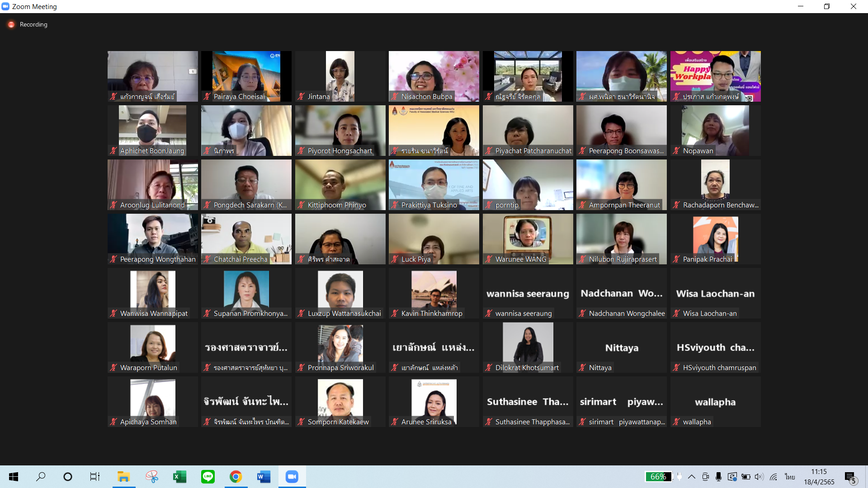Open the Word taskbar icon
The height and width of the screenshot is (488, 868).
coord(264,477)
